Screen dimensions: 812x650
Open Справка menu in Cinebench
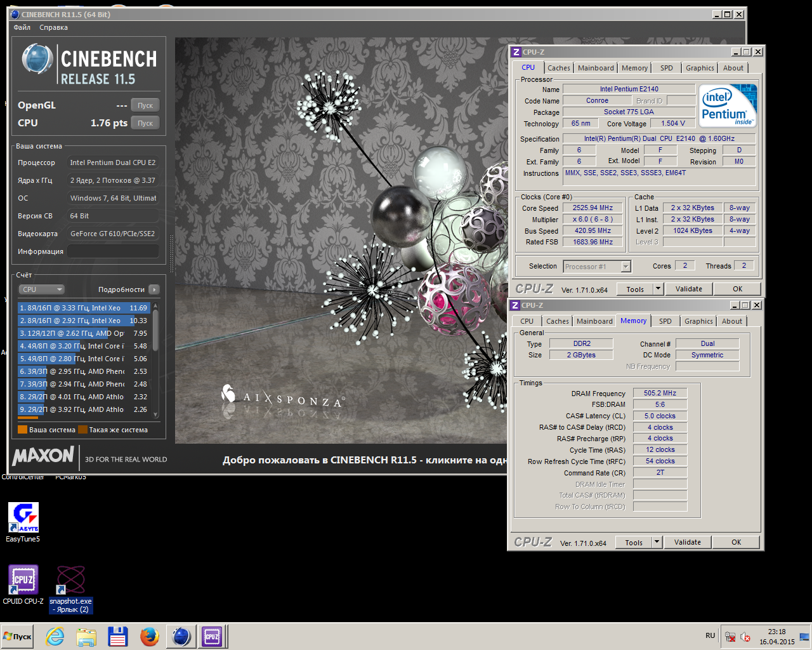tap(53, 27)
